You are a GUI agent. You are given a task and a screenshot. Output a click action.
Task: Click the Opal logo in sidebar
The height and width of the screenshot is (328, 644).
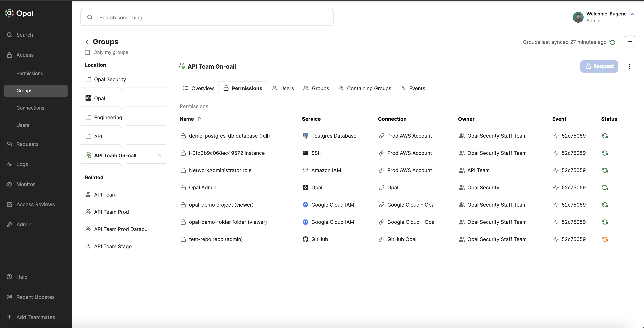coord(19,13)
